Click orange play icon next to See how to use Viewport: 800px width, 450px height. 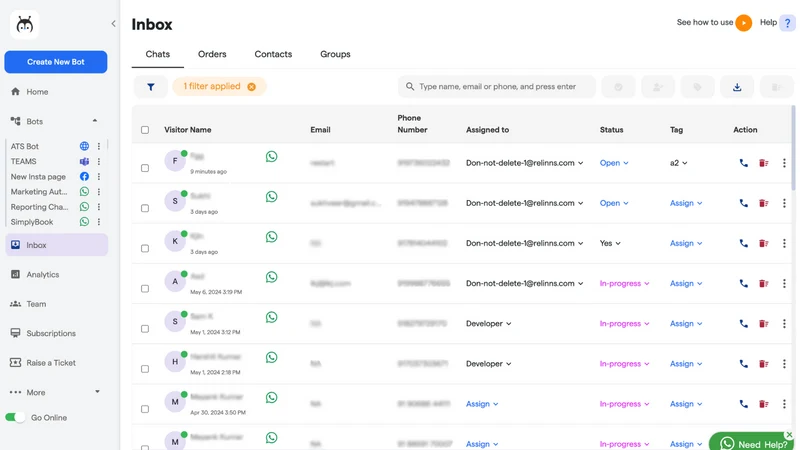743,22
